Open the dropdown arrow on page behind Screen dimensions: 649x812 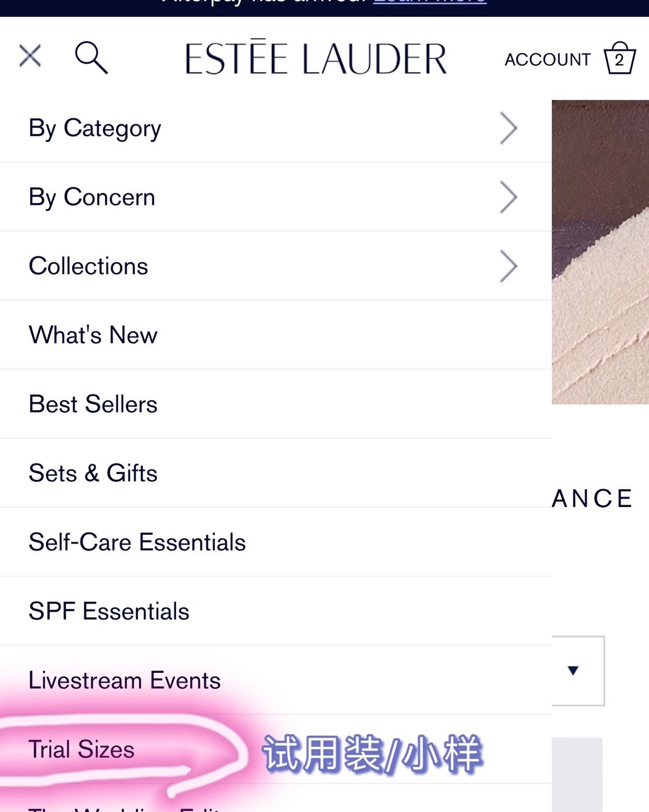coord(573,671)
